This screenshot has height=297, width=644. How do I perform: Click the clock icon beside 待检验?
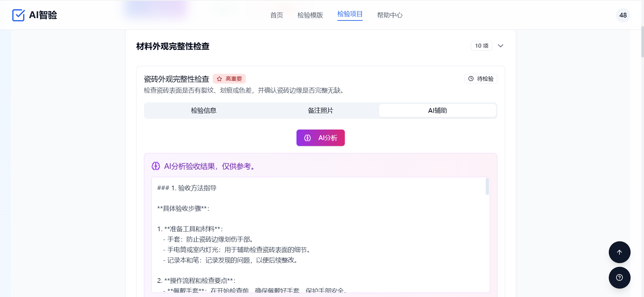471,79
